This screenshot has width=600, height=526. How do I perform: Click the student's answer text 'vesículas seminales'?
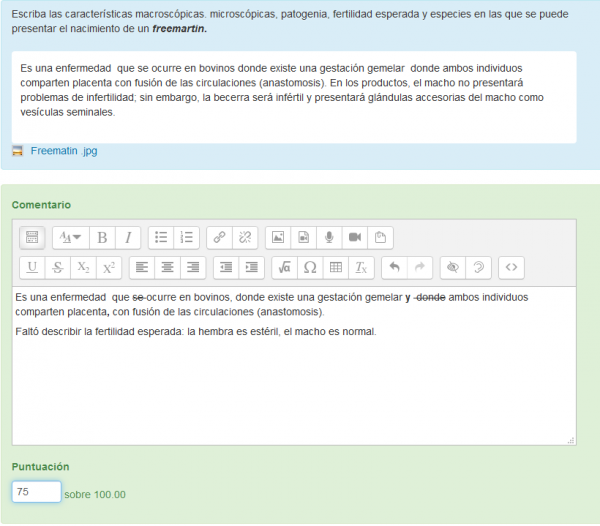[67, 112]
